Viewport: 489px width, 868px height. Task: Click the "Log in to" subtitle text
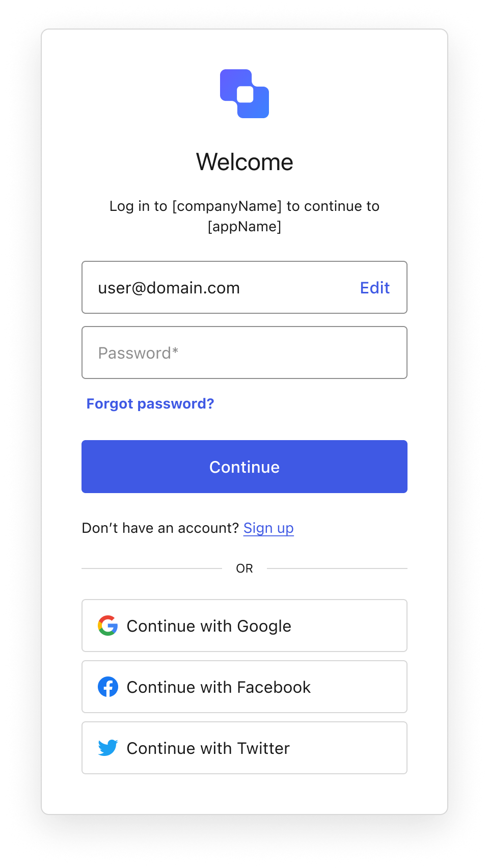tap(139, 206)
